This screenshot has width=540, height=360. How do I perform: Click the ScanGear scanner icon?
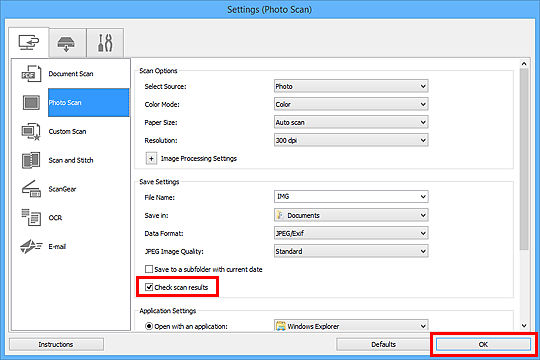click(x=31, y=189)
